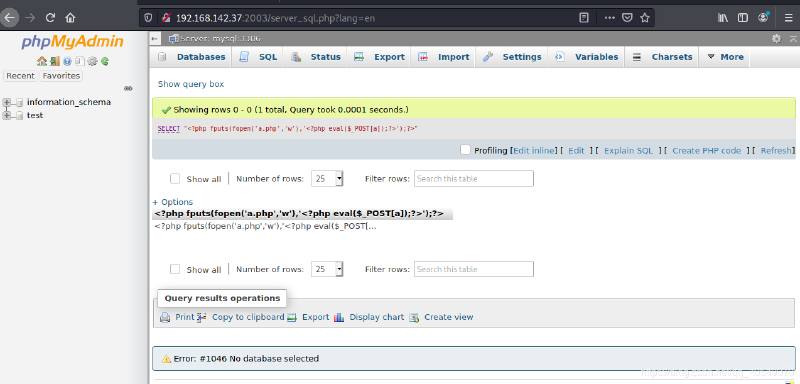Click the test database cylinder icon

(x=19, y=115)
